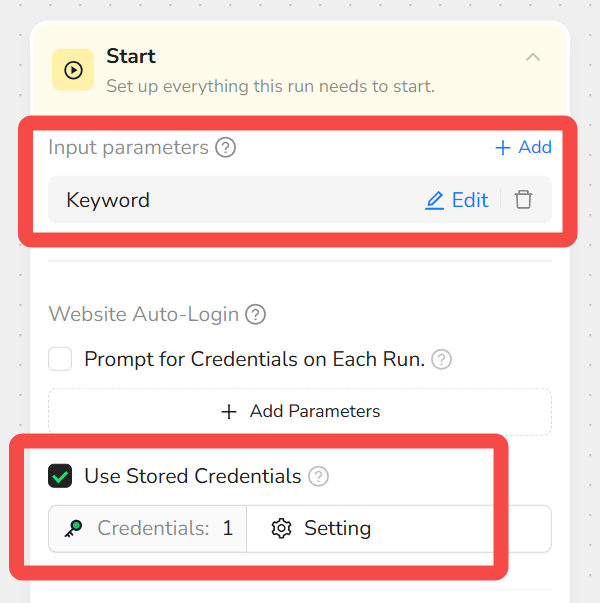Collapse the Start section with the chevron
The width and height of the screenshot is (600, 603).
tap(533, 57)
